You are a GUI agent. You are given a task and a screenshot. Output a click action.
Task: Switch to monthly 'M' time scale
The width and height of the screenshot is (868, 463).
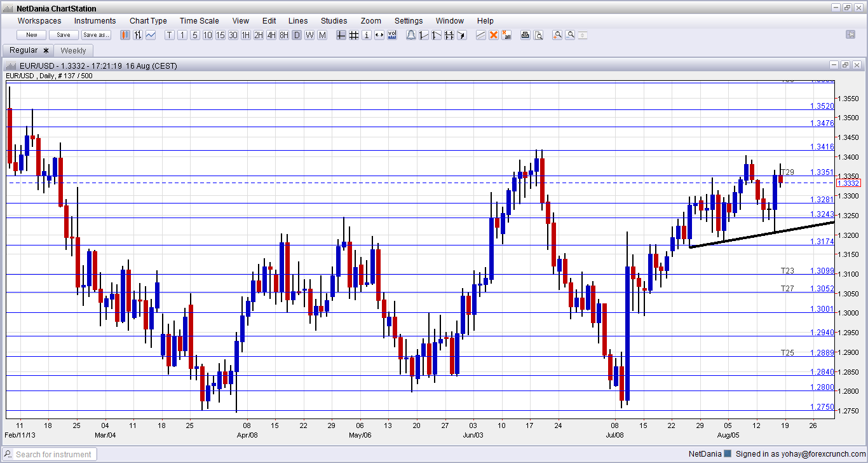pos(322,35)
